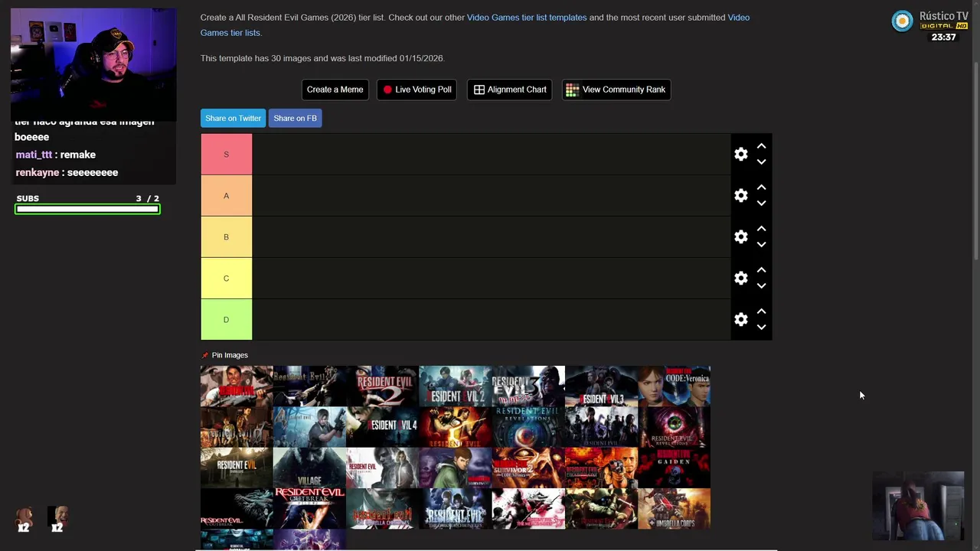Move D tier row up with arrow

(761, 311)
